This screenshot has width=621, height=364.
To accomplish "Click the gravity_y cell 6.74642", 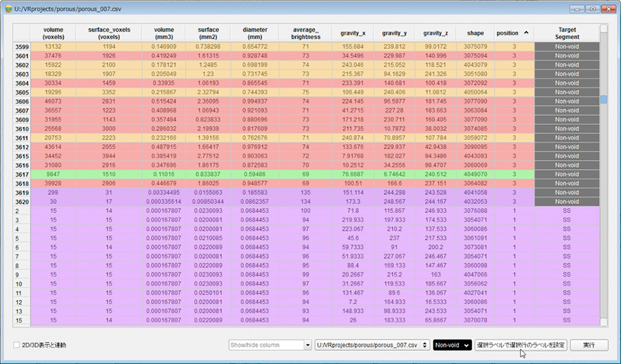I will 394,174.
